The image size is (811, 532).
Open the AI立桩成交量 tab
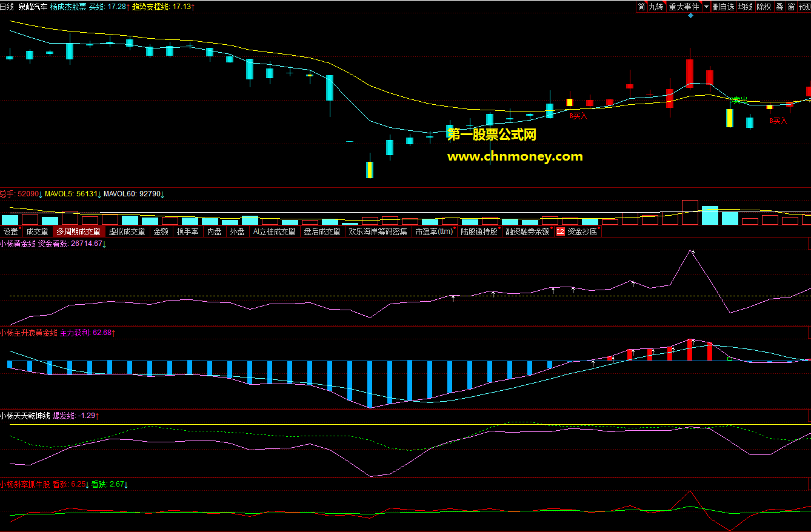(275, 231)
